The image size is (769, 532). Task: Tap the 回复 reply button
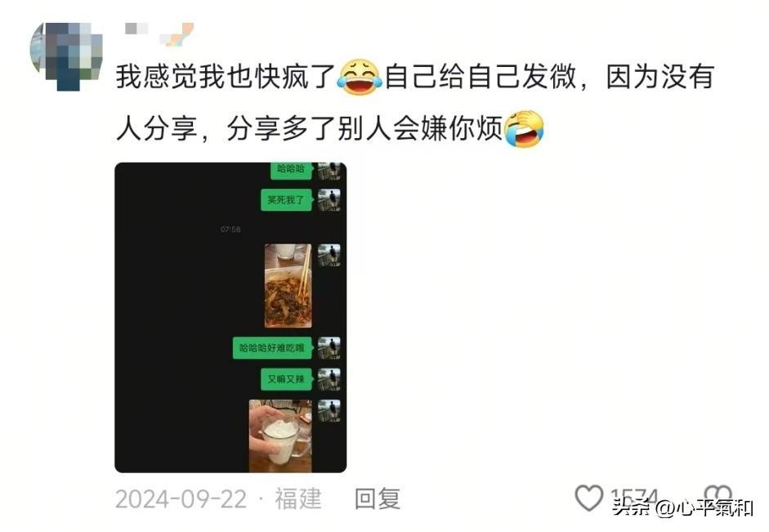pyautogui.click(x=377, y=498)
